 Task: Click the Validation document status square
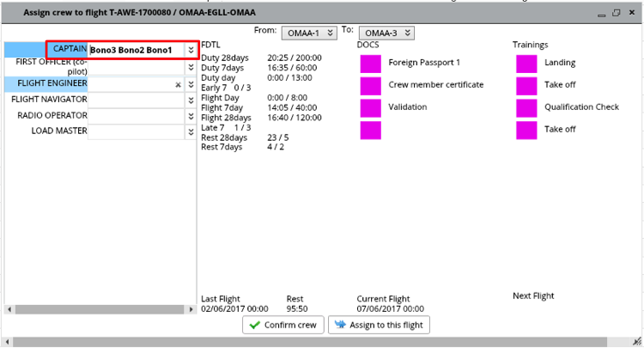coord(370,108)
